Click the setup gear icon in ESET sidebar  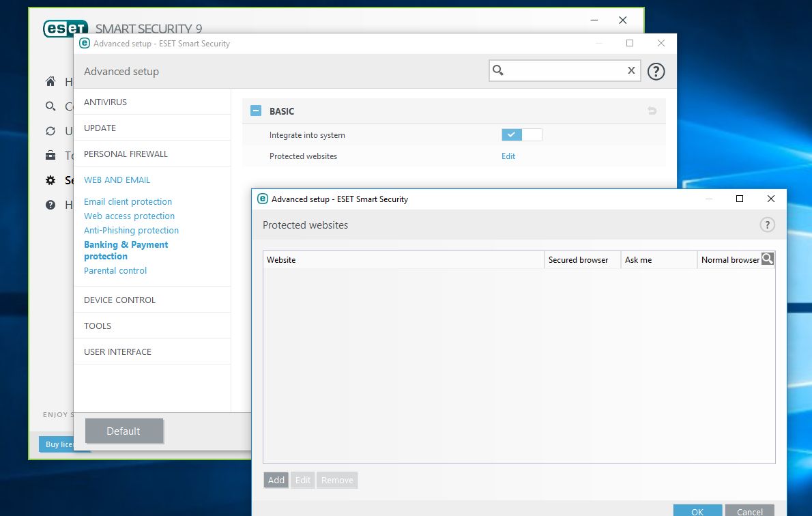[50, 180]
